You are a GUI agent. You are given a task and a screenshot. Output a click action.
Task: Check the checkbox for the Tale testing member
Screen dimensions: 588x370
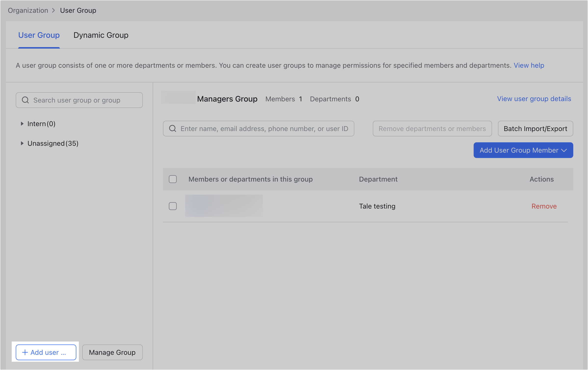click(173, 206)
